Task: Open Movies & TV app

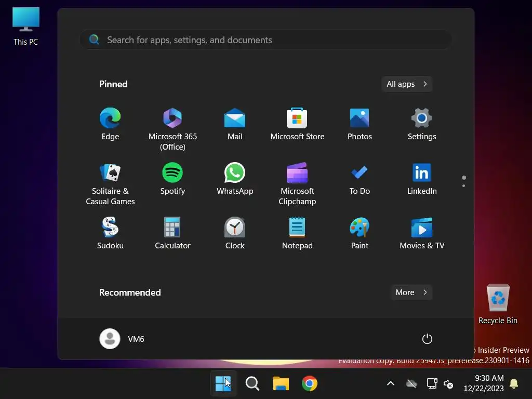Action: click(422, 233)
